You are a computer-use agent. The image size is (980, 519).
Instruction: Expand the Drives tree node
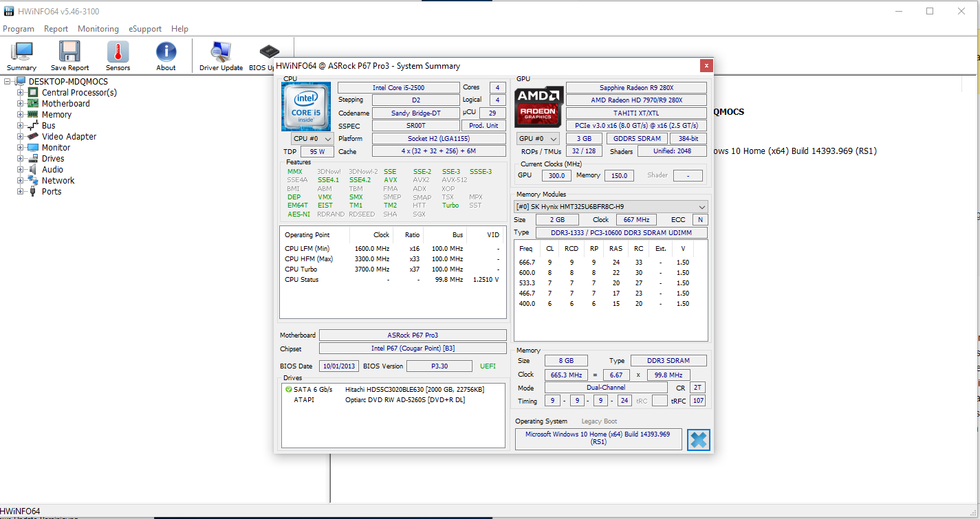pyautogui.click(x=21, y=158)
